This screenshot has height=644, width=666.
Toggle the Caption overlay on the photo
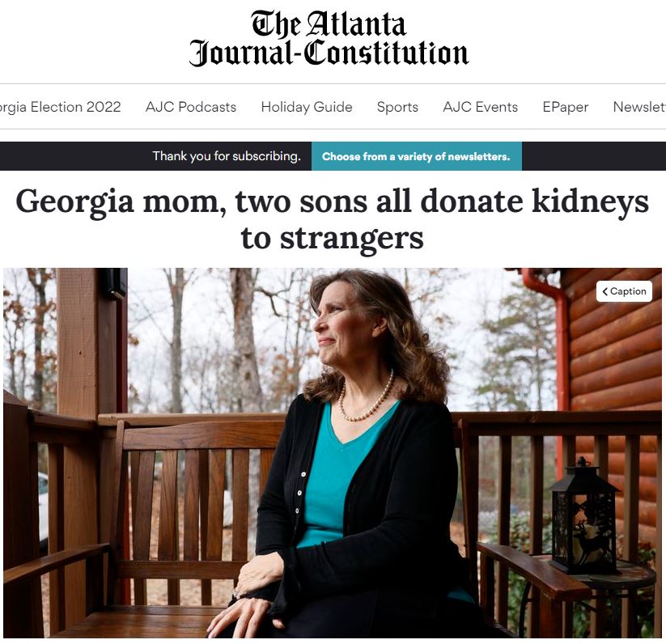pyautogui.click(x=624, y=291)
